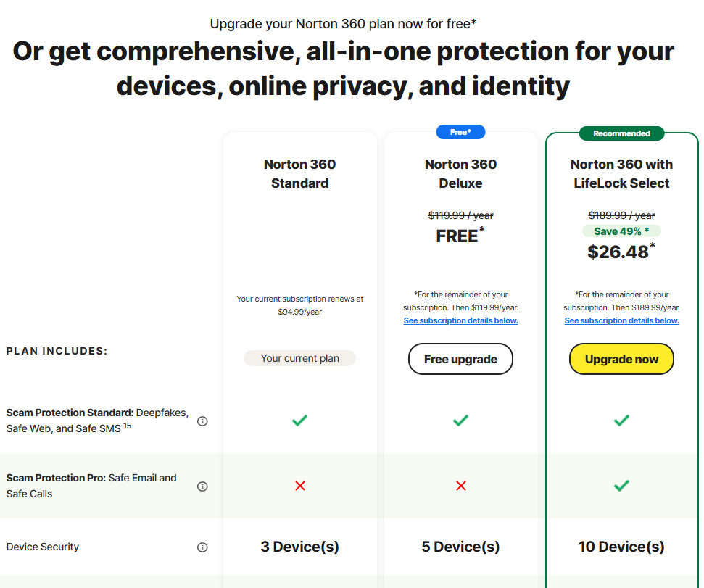Click the Your current plan label
This screenshot has height=588, width=704.
point(300,358)
